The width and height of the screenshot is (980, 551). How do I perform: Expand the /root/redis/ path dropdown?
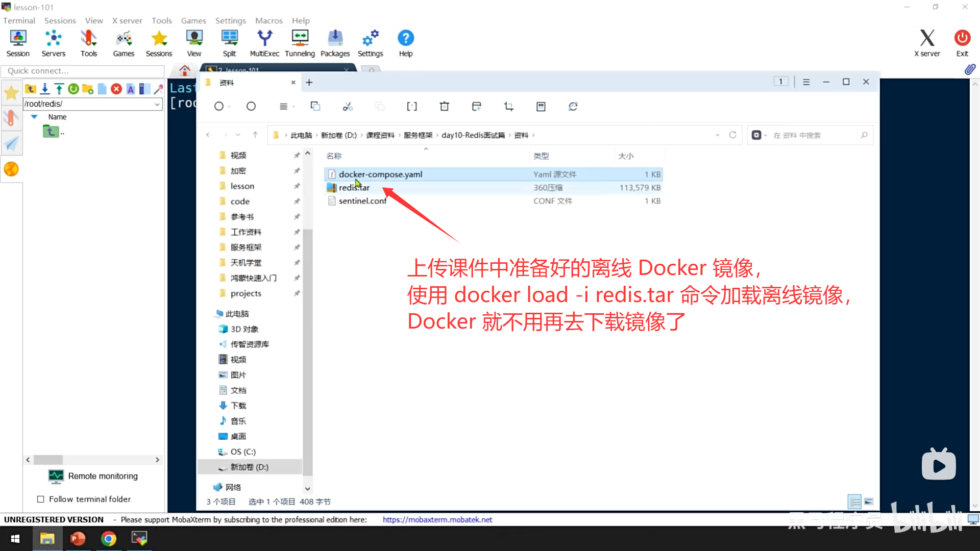click(x=157, y=104)
